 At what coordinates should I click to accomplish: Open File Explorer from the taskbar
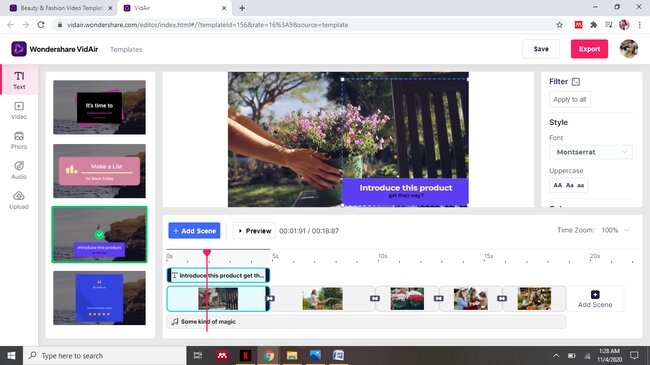click(292, 355)
